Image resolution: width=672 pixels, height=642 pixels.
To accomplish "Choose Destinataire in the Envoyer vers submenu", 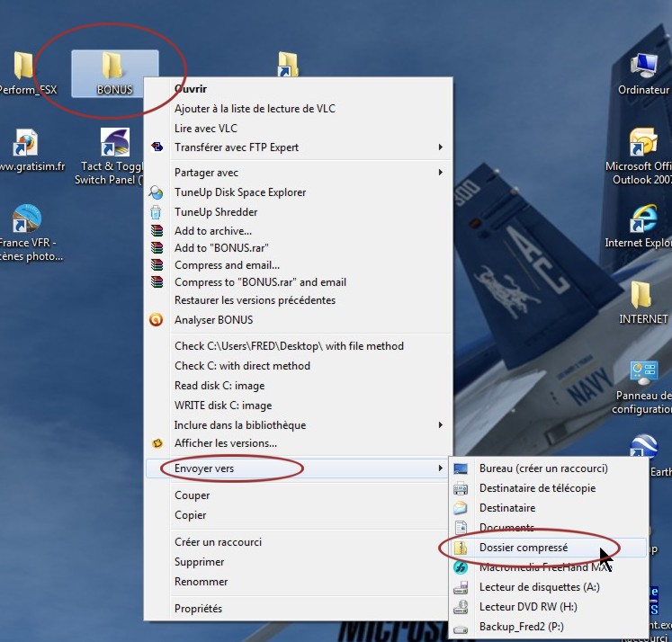I will pos(507,508).
